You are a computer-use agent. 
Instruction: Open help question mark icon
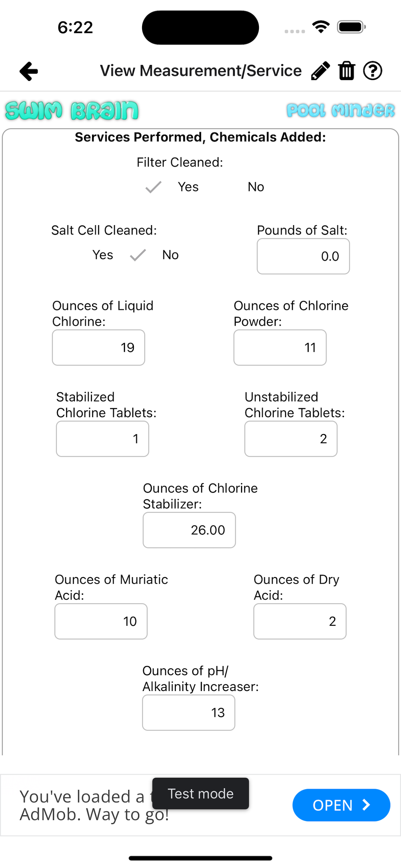tap(372, 71)
